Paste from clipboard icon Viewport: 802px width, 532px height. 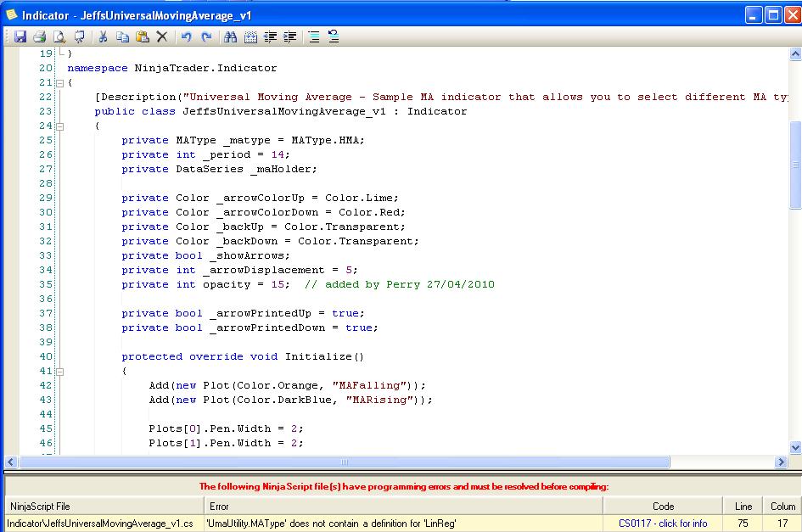[143, 36]
